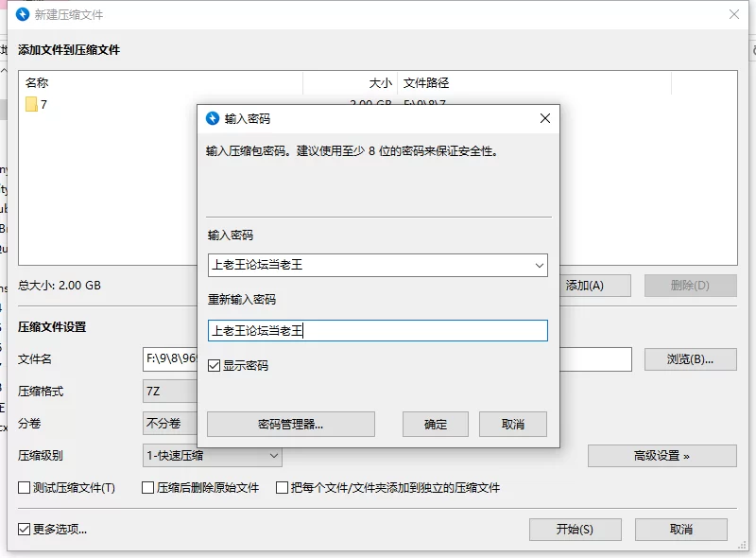Image resolution: width=756 pixels, height=558 pixels.
Task: Select the folder icon named 7
Action: [x=31, y=104]
